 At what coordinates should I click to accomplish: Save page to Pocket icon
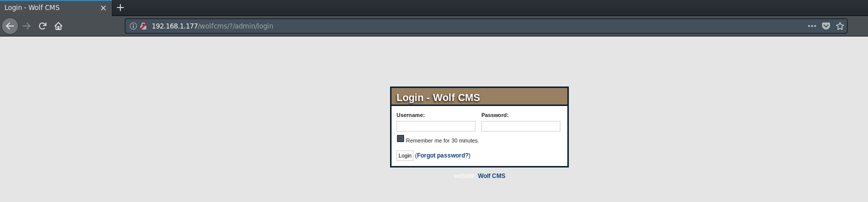826,26
